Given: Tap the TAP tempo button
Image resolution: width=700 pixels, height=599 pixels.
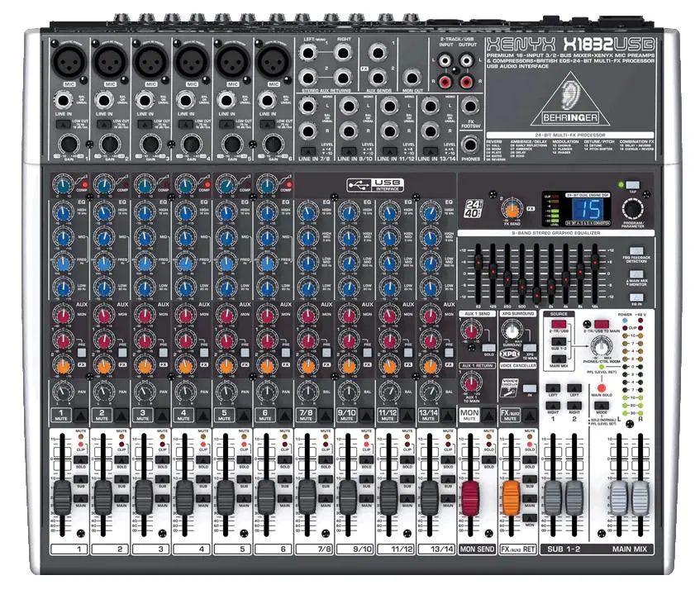Looking at the screenshot, I should pos(632,185).
